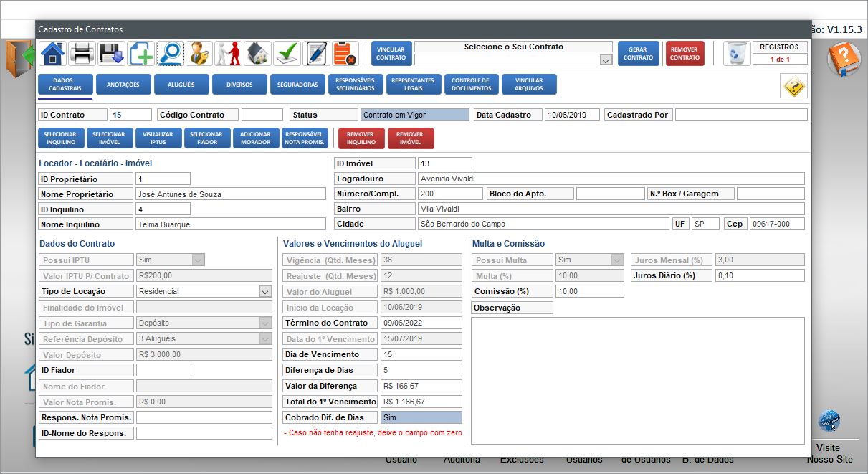Save record with the floppy disk icon
Image resolution: width=868 pixels, height=474 pixels.
click(x=112, y=54)
